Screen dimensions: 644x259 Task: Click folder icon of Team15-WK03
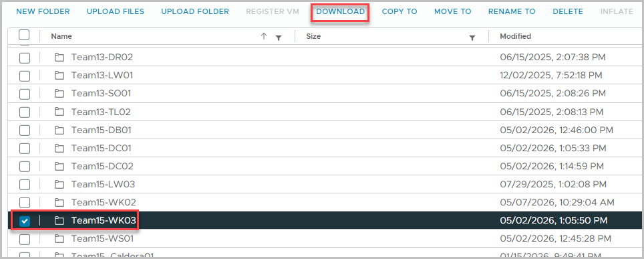pos(59,221)
